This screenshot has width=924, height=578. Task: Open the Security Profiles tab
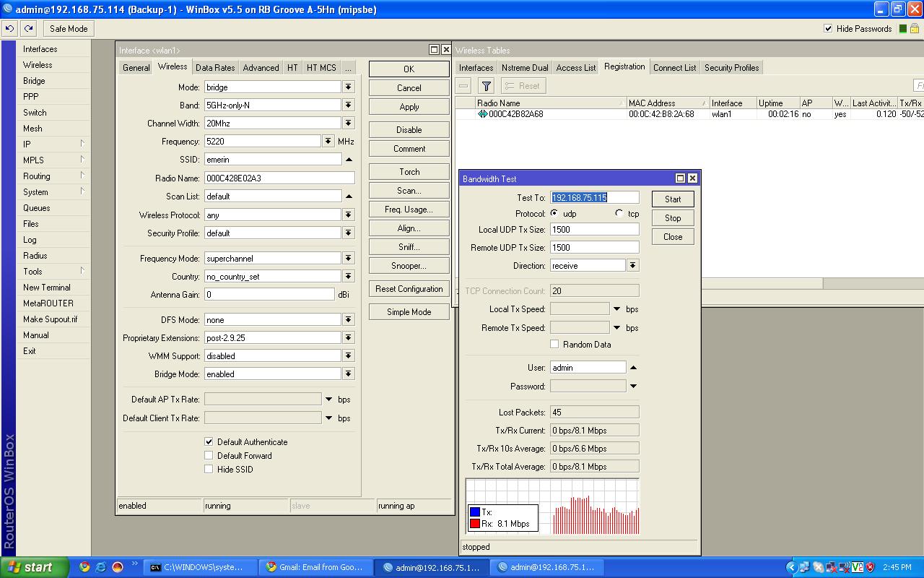(731, 68)
